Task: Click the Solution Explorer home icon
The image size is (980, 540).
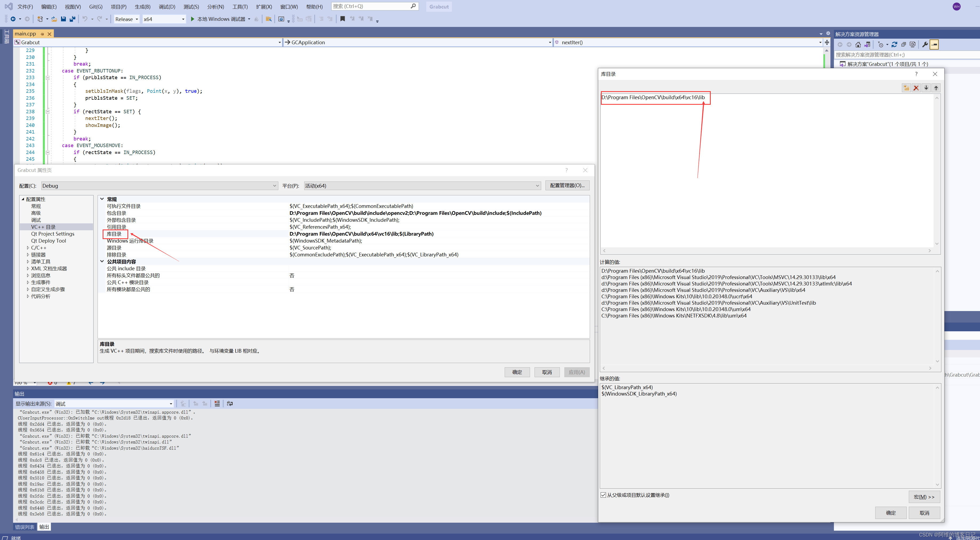Action: pyautogui.click(x=858, y=45)
